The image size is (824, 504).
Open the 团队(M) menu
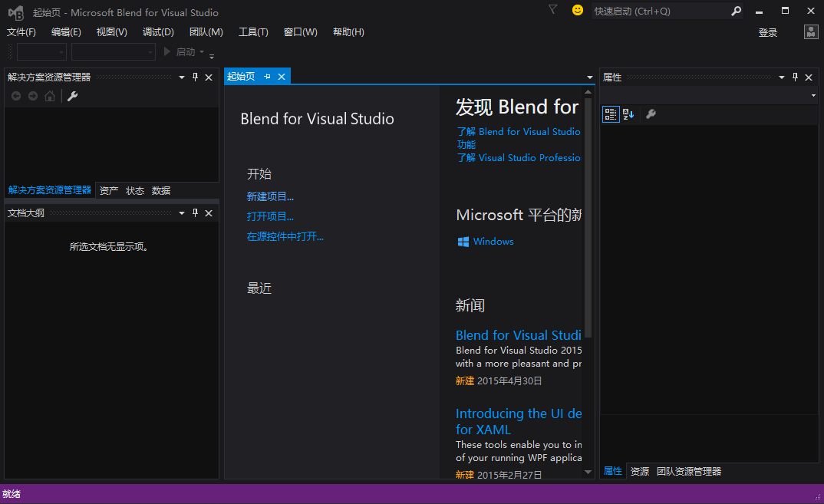206,32
